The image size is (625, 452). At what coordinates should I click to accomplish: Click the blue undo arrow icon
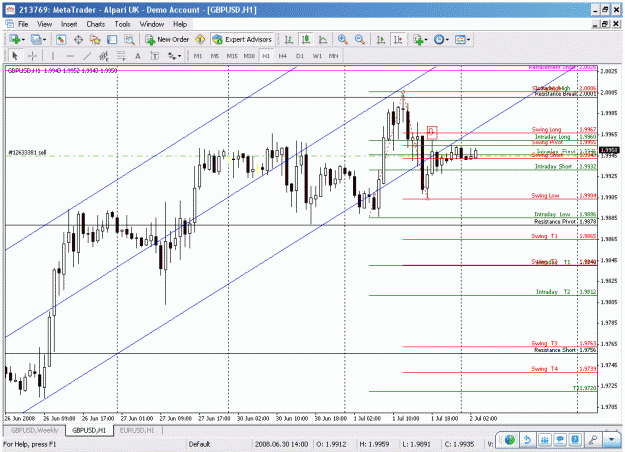tap(527, 440)
